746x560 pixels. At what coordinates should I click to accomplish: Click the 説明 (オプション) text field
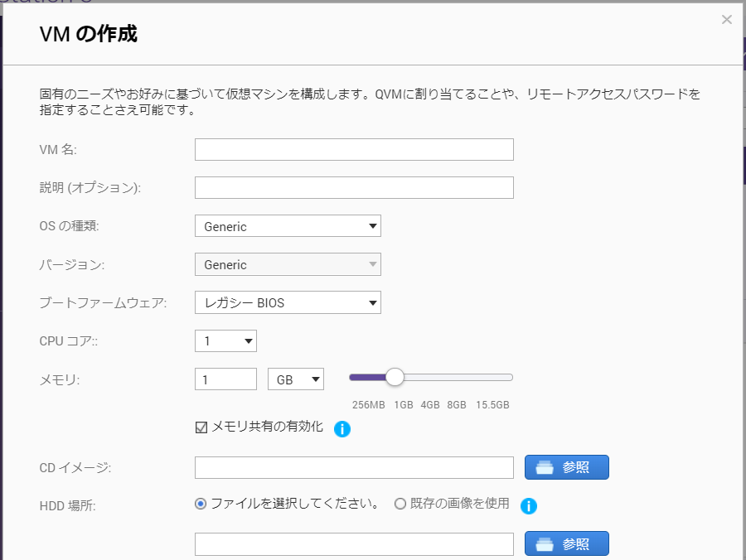[354, 187]
